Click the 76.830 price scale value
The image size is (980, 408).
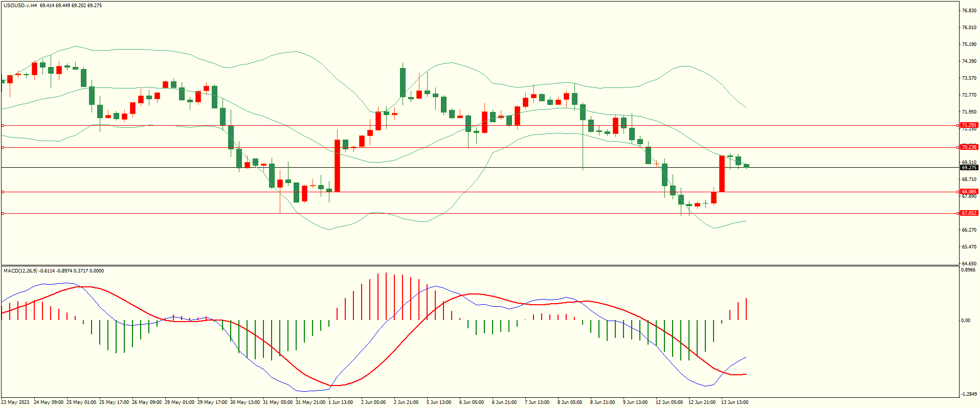[969, 11]
